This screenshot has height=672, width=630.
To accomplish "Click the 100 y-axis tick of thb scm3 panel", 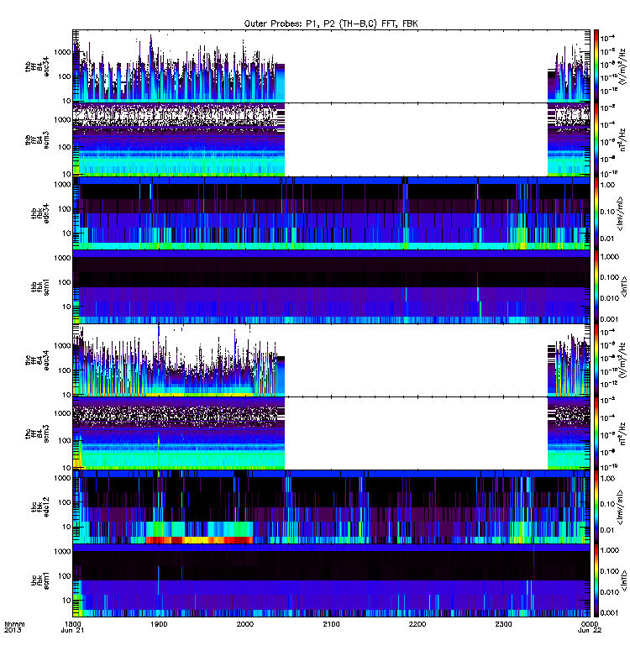I will (65, 147).
